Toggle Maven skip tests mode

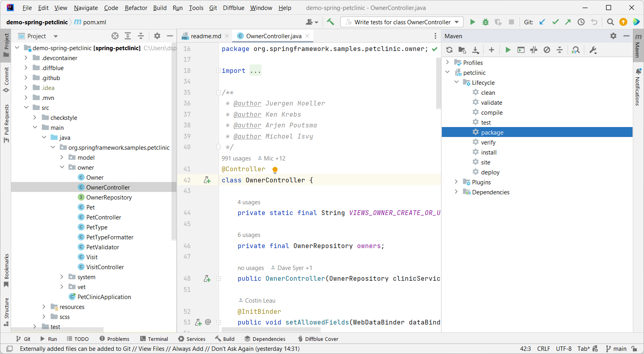547,50
